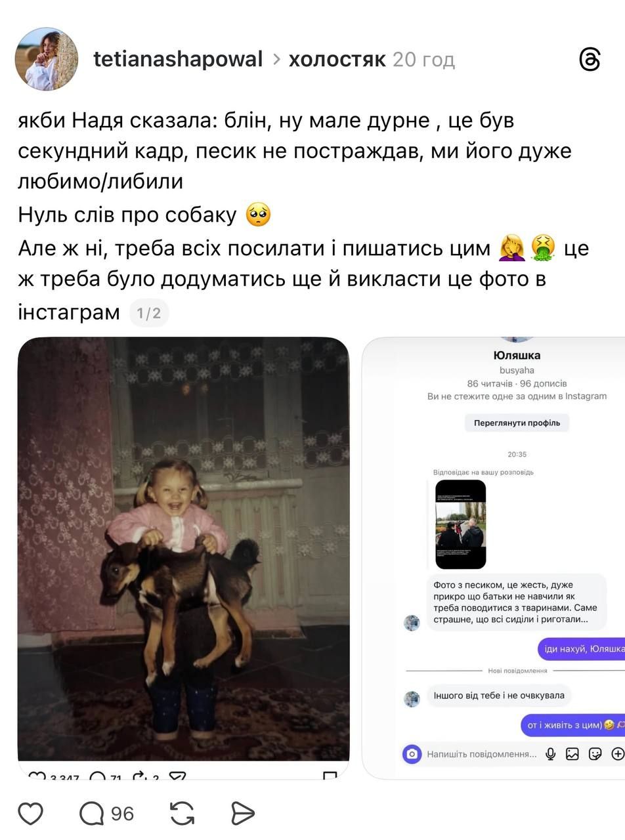Screen dimensions: 625x840
Task: Tap the camera icon in message bar
Action: [412, 754]
